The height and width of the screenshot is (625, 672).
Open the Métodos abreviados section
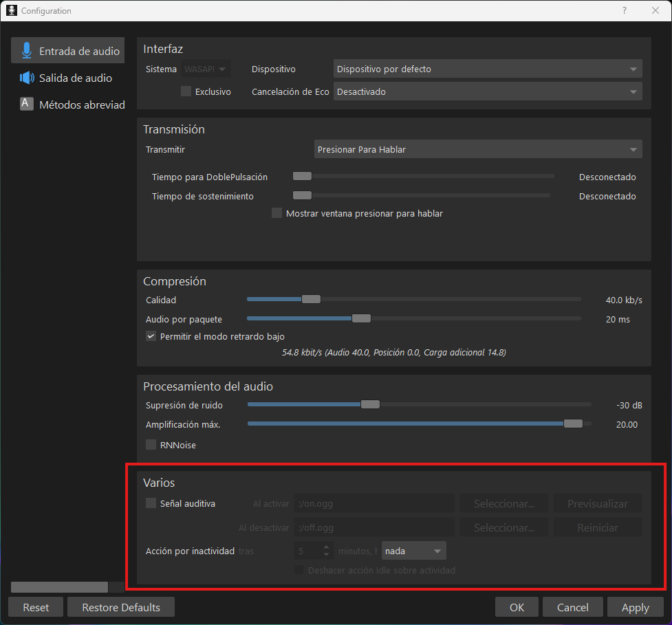click(x=82, y=105)
